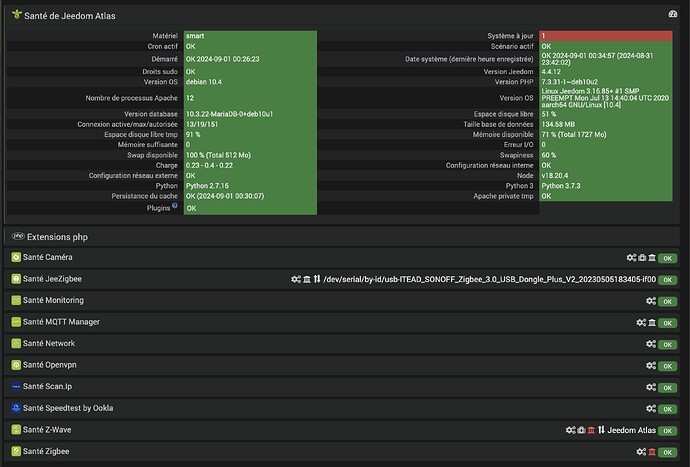Click the red daemon icon on Santé Z-Wave
The width and height of the screenshot is (690, 467).
[590, 430]
